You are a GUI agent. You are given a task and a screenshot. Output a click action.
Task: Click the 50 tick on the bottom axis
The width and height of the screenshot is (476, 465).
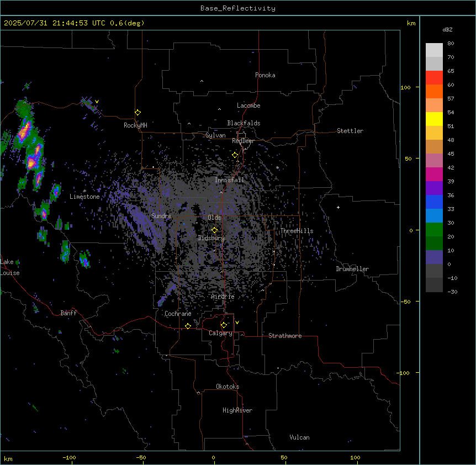tap(284, 457)
